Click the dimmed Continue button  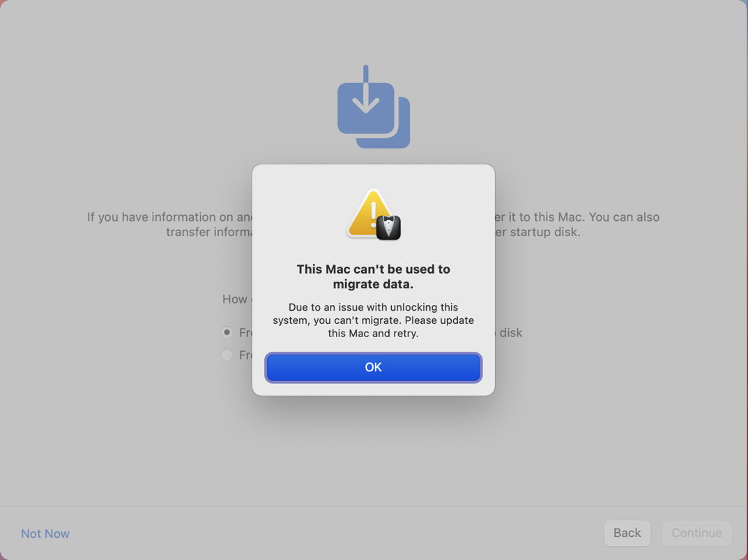pos(696,533)
